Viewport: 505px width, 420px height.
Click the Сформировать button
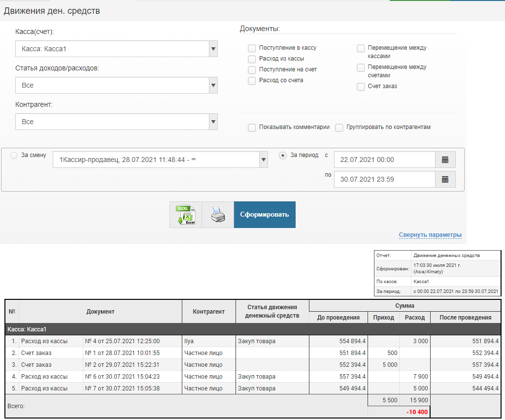click(x=265, y=215)
